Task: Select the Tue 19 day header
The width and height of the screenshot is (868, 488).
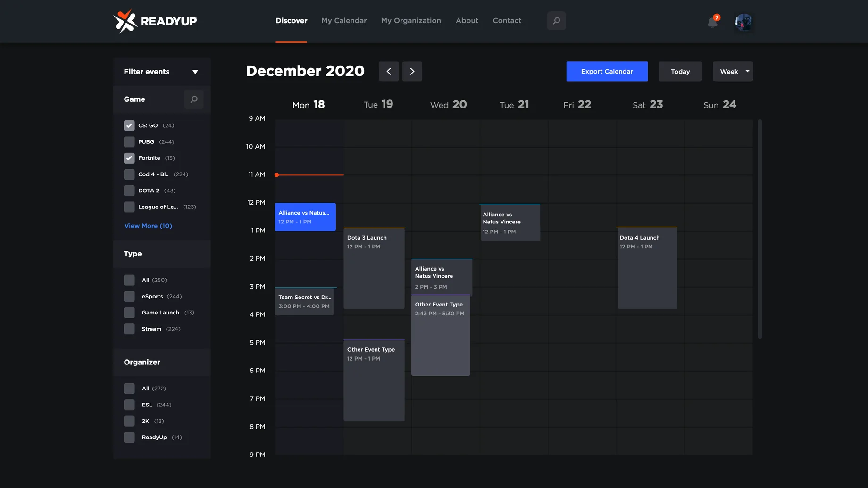Action: click(378, 104)
